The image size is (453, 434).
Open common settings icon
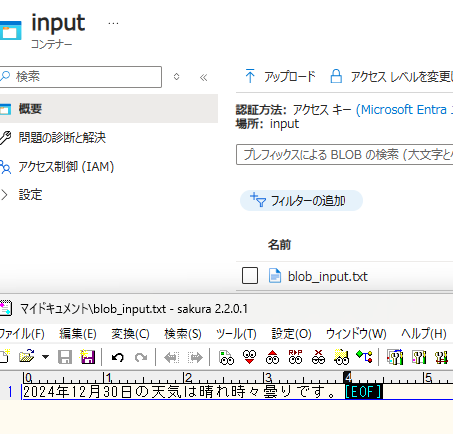[x=441, y=357]
